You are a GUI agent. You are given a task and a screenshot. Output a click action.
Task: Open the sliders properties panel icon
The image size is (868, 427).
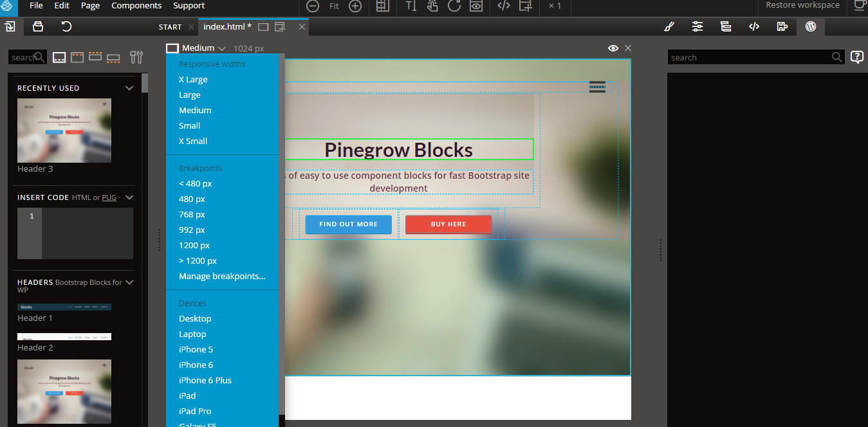coord(697,27)
